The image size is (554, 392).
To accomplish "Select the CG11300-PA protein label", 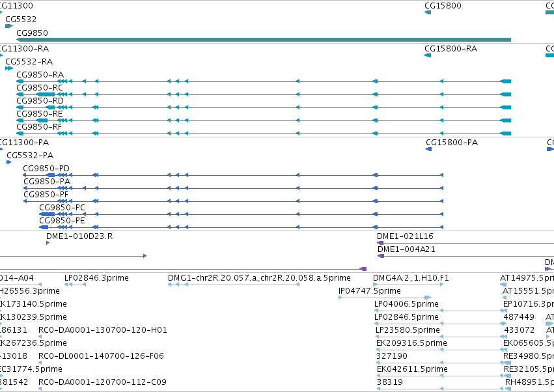I will pyautogui.click(x=24, y=143).
